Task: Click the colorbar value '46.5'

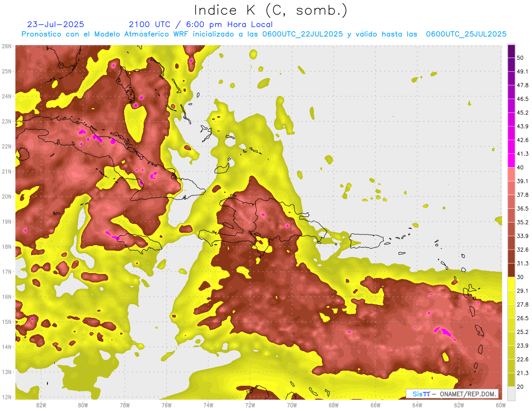Action: click(x=522, y=99)
